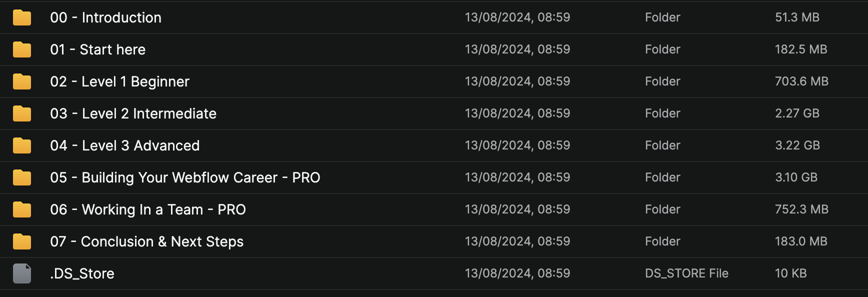Viewport: 868px width, 297px height.
Task: Click the DS_STORE File type label
Action: (686, 273)
